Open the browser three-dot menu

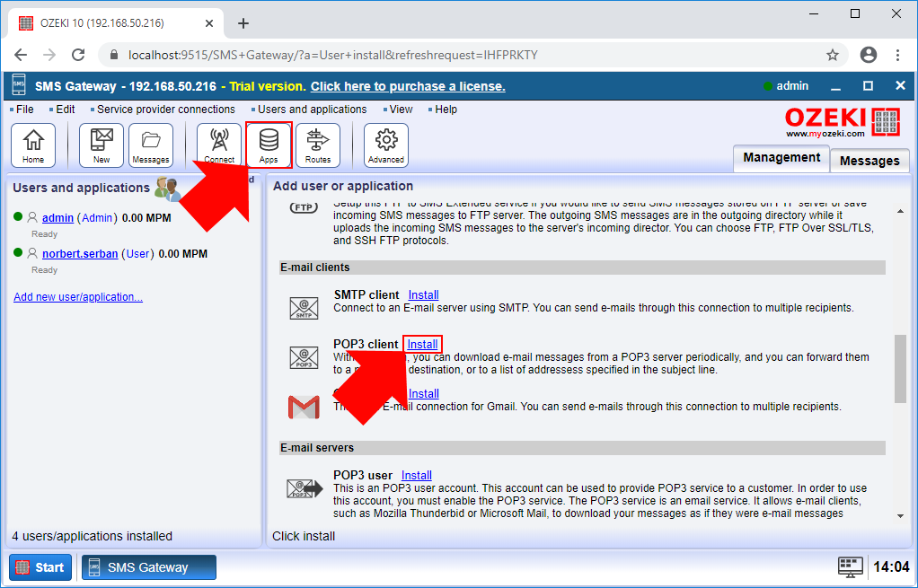[897, 55]
